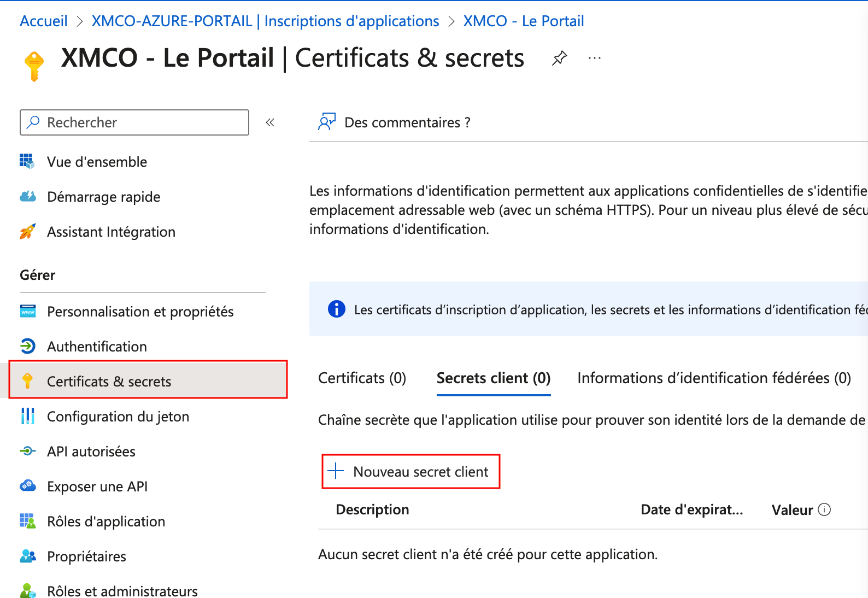Viewport: 868px width, 598px height.
Task: Click the Authentification arrow icon
Action: click(28, 347)
